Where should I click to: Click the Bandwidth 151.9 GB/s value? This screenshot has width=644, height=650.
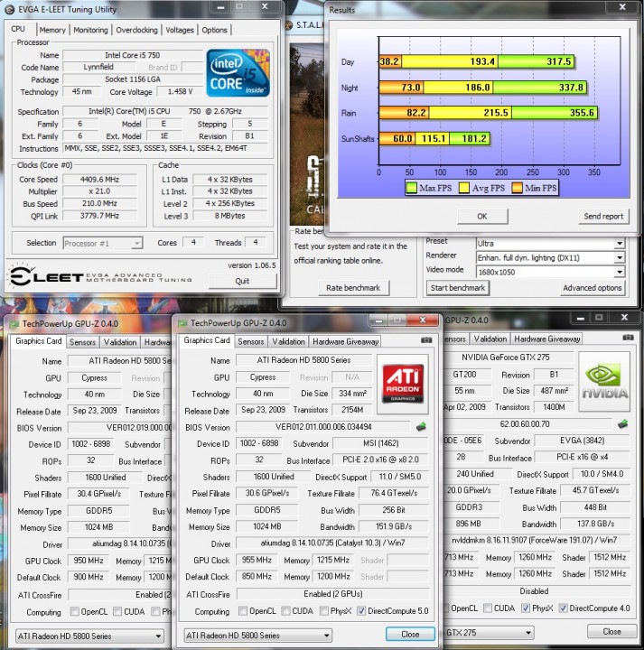[x=394, y=526]
